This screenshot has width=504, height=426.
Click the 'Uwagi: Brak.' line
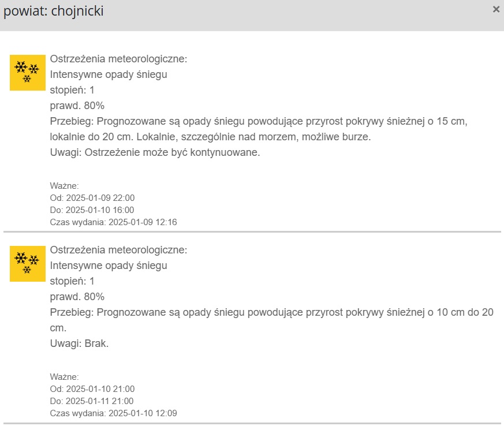click(x=80, y=343)
